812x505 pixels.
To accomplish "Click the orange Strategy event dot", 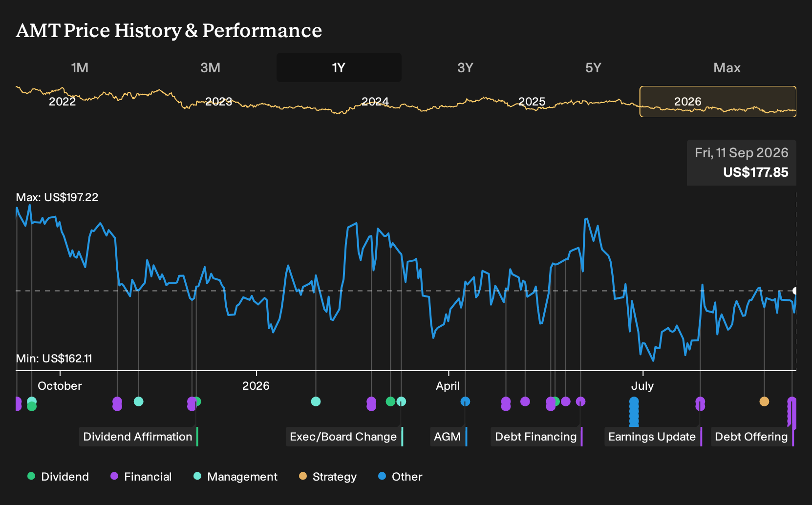I will (764, 401).
